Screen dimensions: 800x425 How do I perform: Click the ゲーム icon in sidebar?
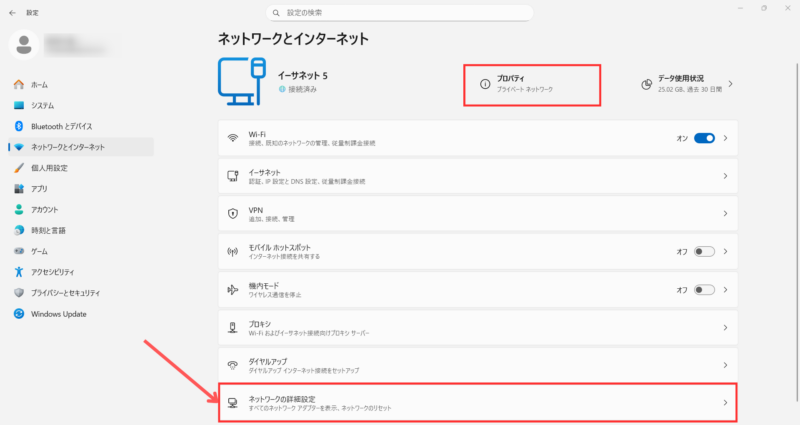tap(19, 251)
